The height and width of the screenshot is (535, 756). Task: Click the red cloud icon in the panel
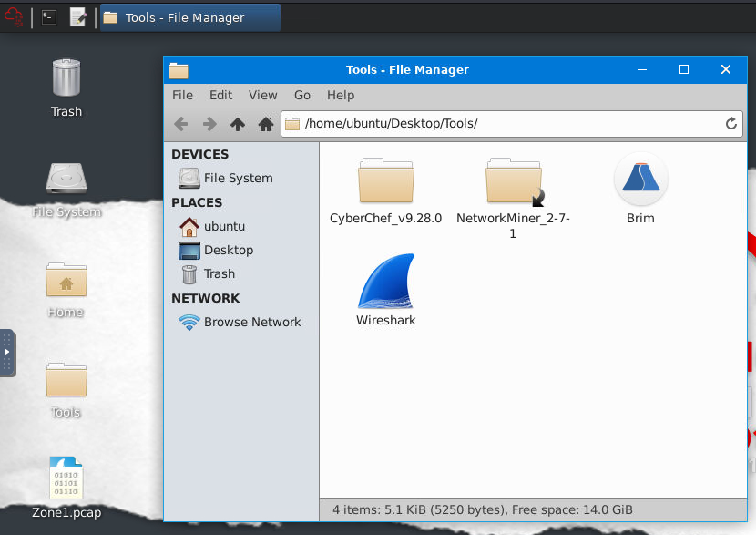coord(14,17)
